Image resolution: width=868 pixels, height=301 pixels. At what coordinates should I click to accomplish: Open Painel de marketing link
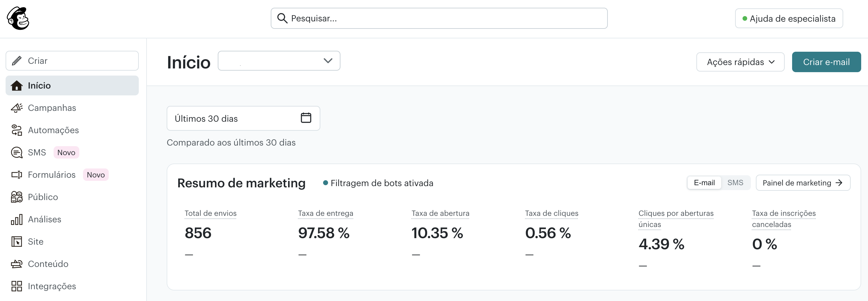tap(803, 182)
